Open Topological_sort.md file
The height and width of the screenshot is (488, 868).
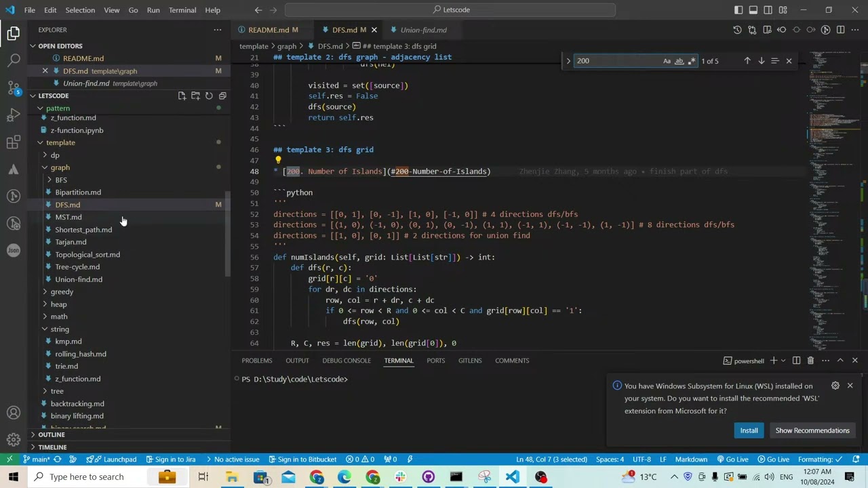click(87, 255)
